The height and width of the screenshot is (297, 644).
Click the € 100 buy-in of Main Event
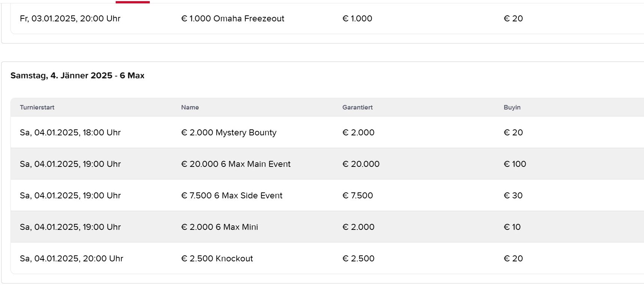coord(514,164)
